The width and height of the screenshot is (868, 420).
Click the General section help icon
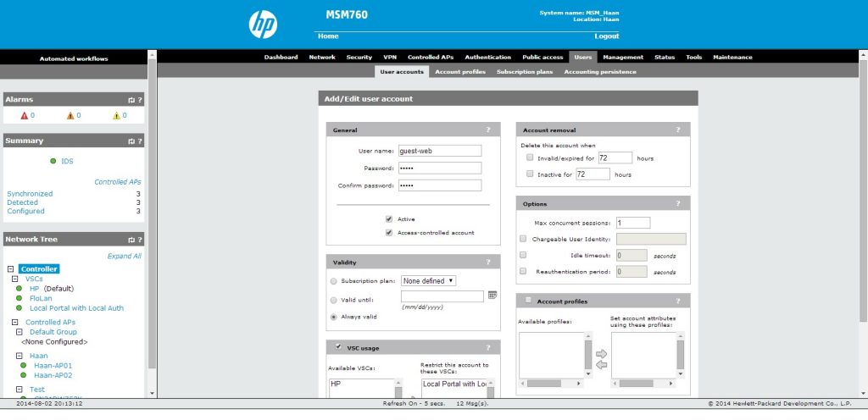click(x=488, y=130)
